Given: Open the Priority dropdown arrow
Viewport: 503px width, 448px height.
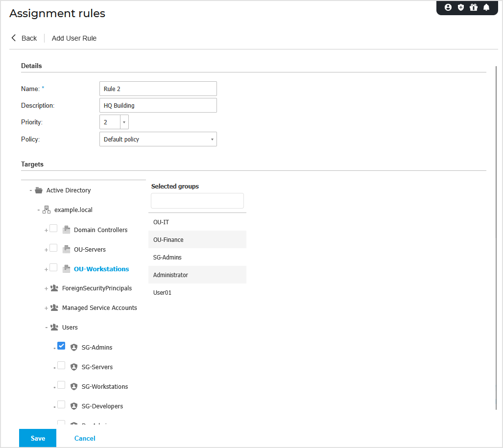Looking at the screenshot, I should 124,121.
